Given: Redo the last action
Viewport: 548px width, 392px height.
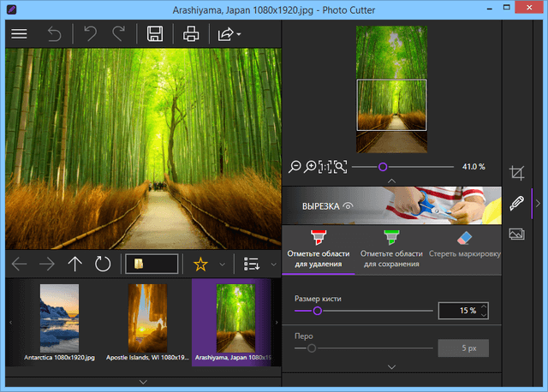Looking at the screenshot, I should [119, 34].
